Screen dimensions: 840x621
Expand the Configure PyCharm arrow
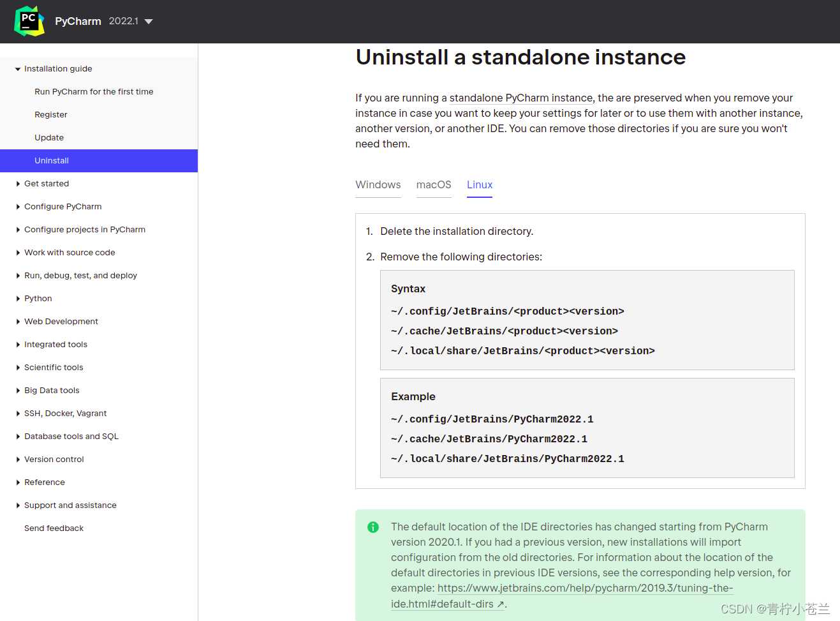coord(18,207)
